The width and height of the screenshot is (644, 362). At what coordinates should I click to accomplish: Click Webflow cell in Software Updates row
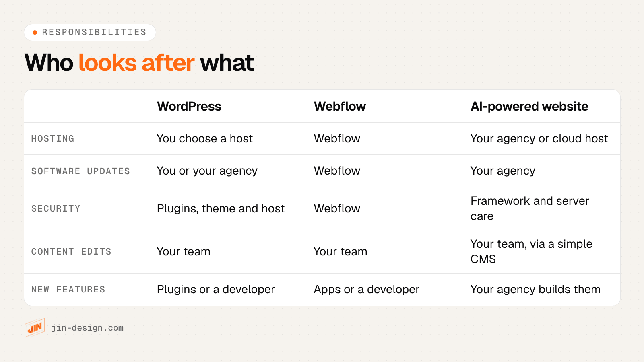pos(337,171)
